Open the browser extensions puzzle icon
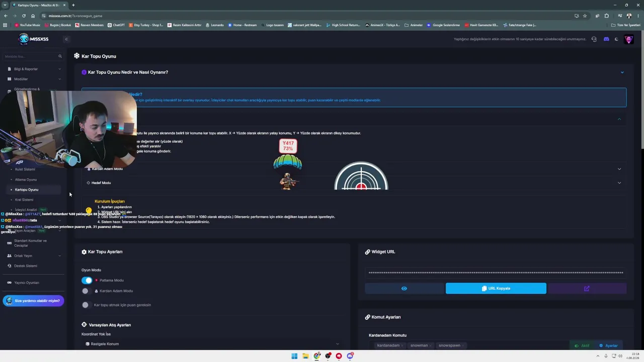644x362 pixels. click(606, 16)
